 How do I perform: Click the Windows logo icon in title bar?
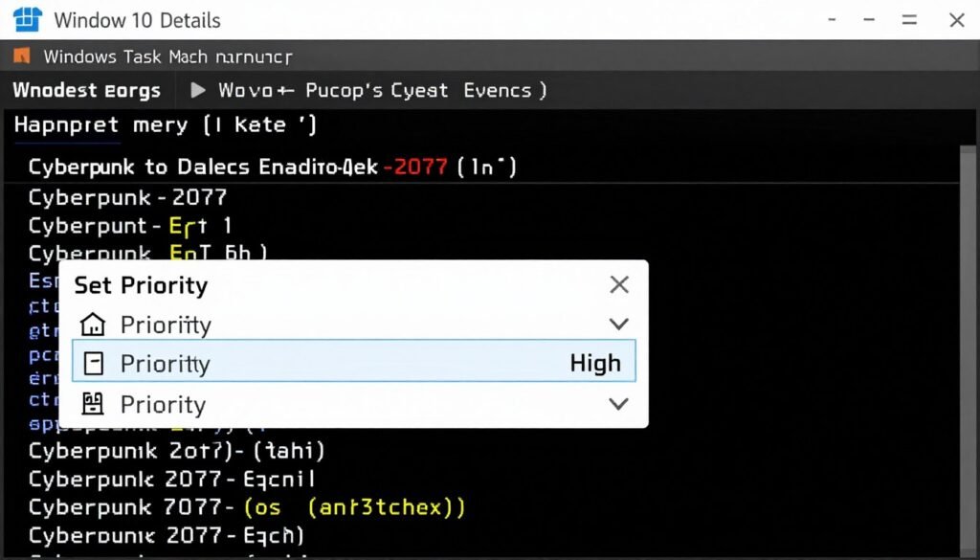tap(26, 19)
